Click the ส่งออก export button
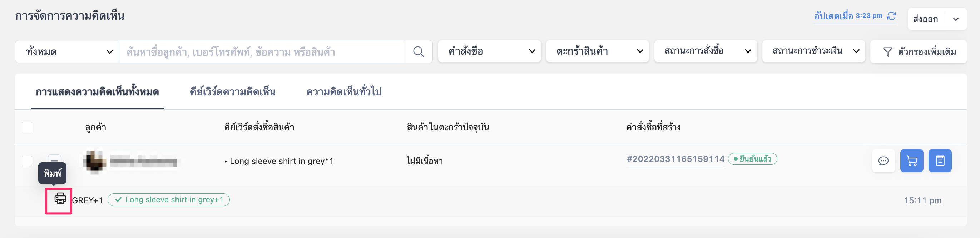The height and width of the screenshot is (238, 980). click(925, 19)
